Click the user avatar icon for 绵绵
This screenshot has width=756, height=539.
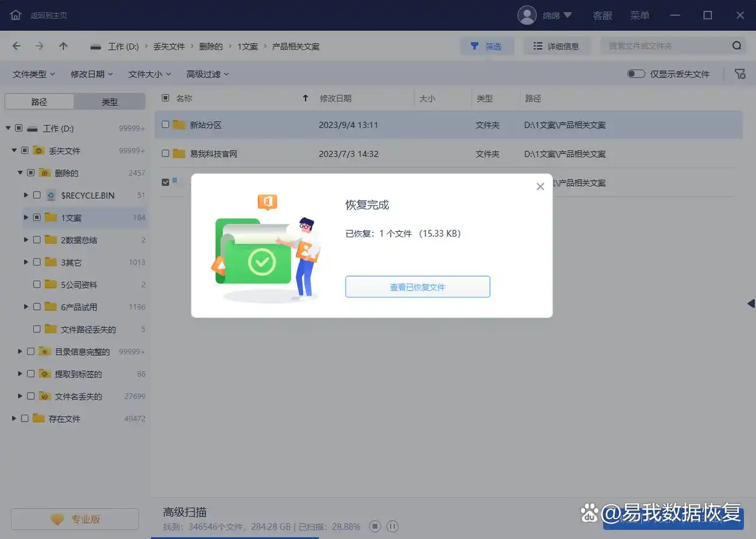[527, 15]
